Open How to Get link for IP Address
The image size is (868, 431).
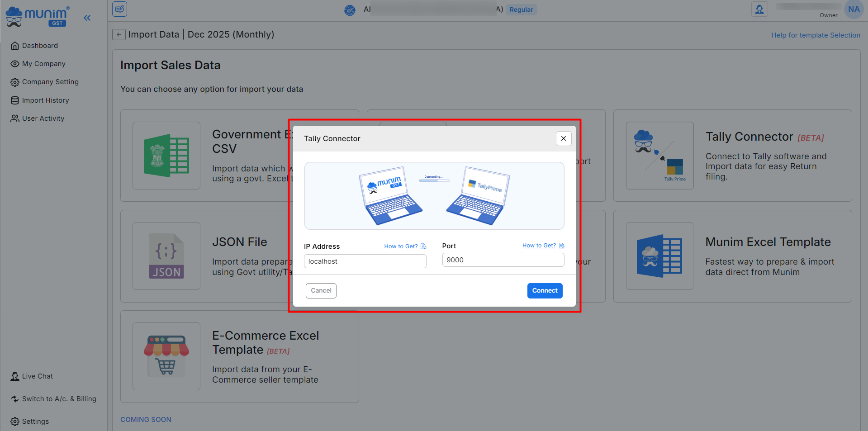tap(401, 246)
